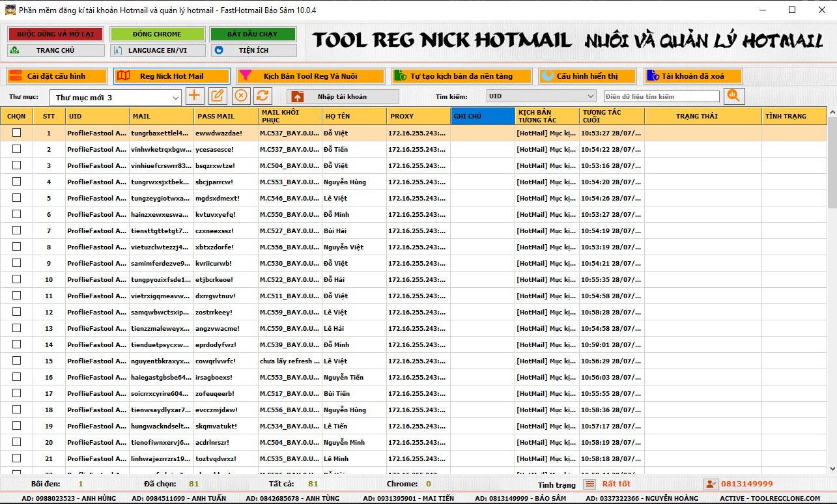The height and width of the screenshot is (504, 837).
Task: Select checkbox on row 17 Bùi Tiến
Action: coord(16,393)
